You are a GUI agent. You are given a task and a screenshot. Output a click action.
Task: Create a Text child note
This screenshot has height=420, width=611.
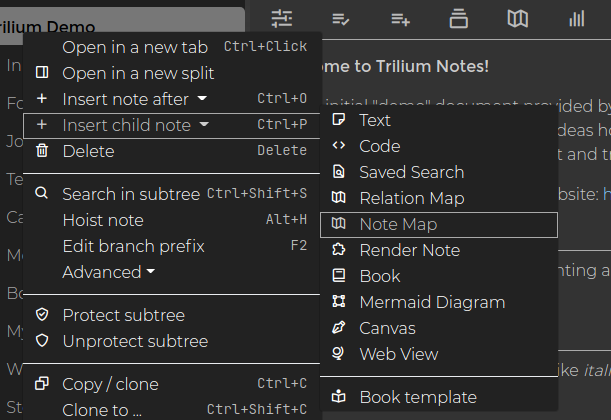coord(439,120)
